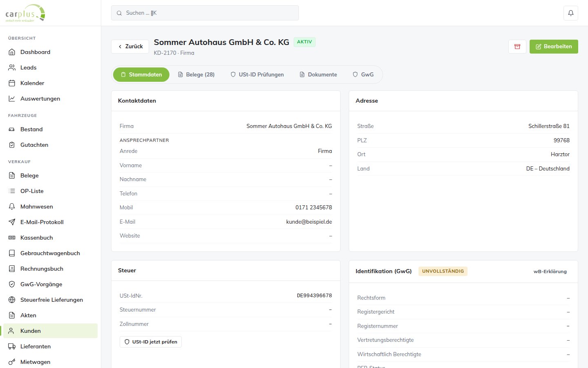Click the Suchen search field
The image size is (588, 368).
click(x=205, y=13)
